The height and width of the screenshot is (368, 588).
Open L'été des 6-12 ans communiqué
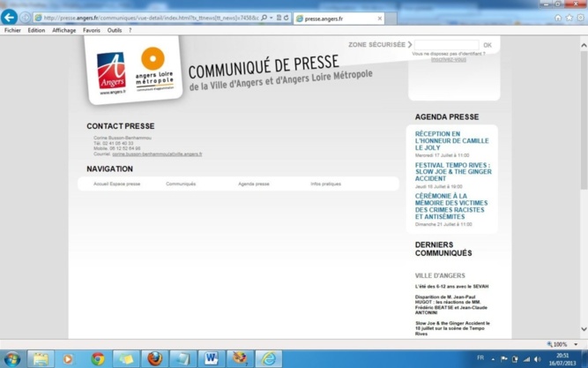pyautogui.click(x=451, y=286)
